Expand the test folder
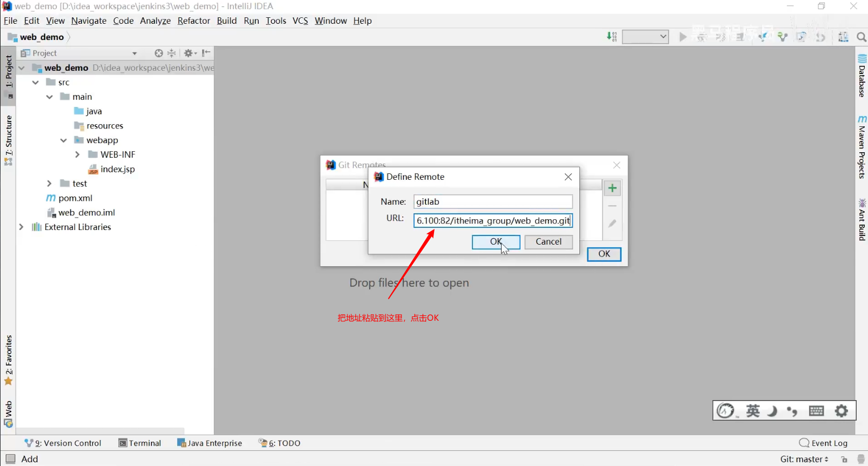Image resolution: width=868 pixels, height=466 pixels. (x=49, y=184)
